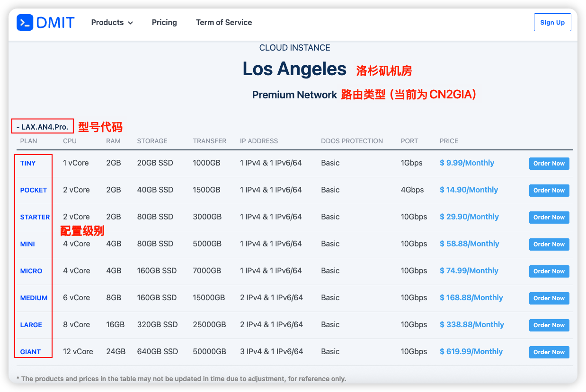
Task: Select the MICRO plan link
Action: (31, 271)
